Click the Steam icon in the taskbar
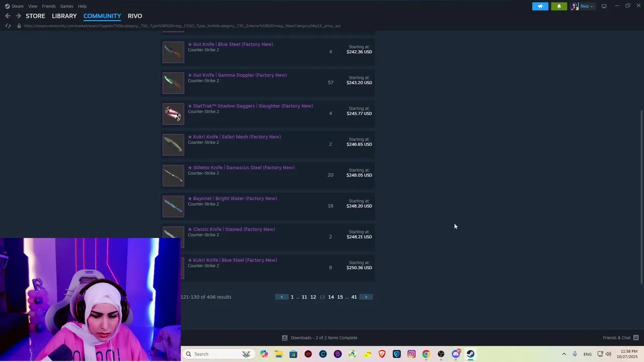The image size is (644, 362). (x=470, y=354)
